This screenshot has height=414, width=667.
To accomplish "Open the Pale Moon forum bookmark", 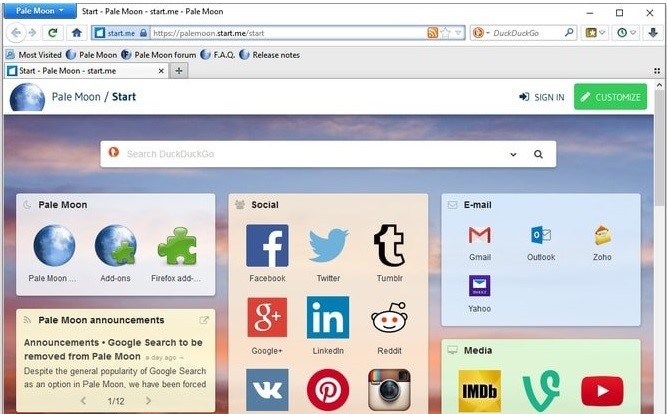I will 159,55.
